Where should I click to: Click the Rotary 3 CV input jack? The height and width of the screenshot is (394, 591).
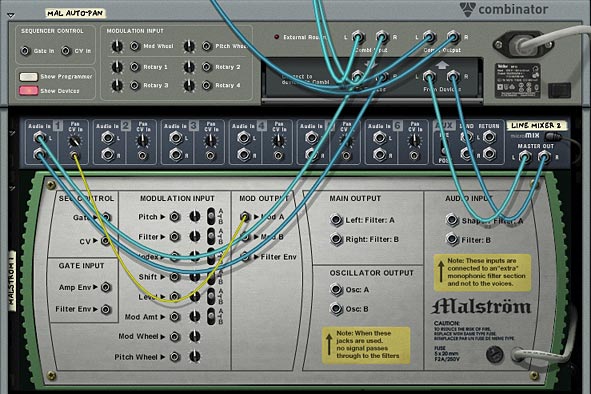[x=135, y=85]
